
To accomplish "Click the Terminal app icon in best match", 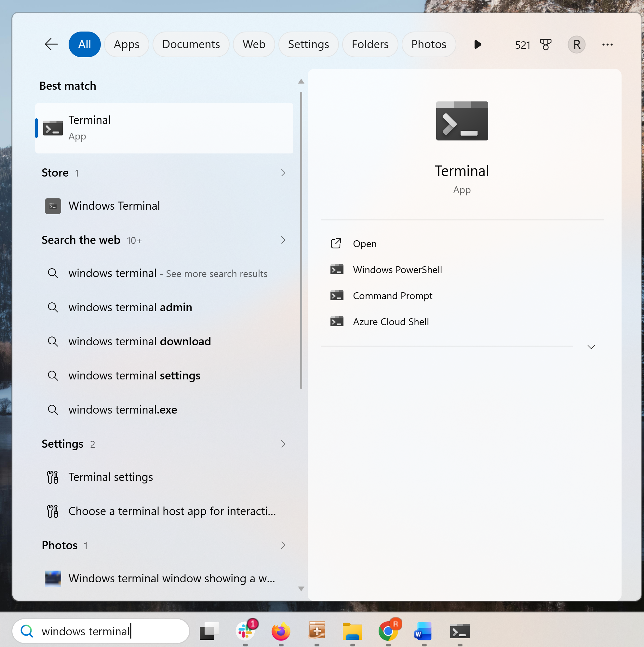I will [53, 128].
